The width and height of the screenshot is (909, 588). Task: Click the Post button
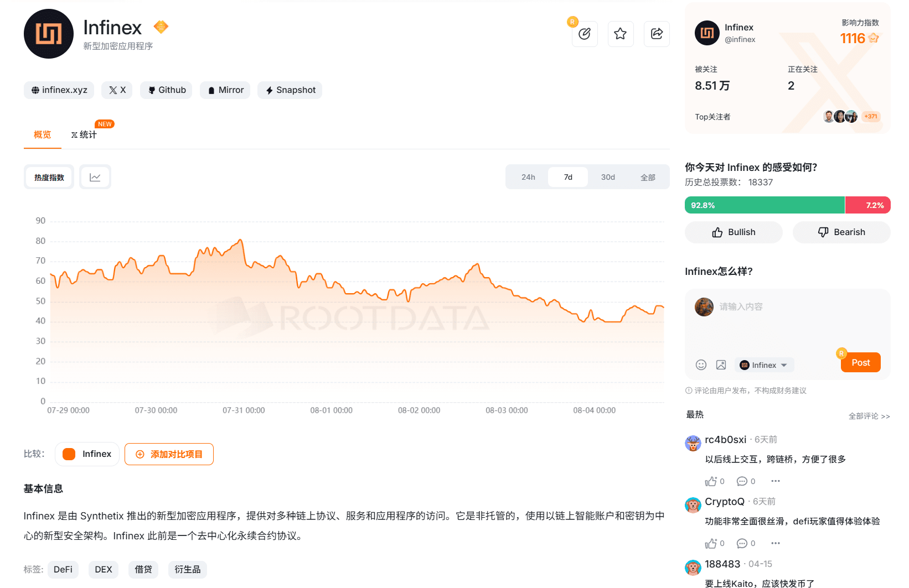tap(860, 363)
